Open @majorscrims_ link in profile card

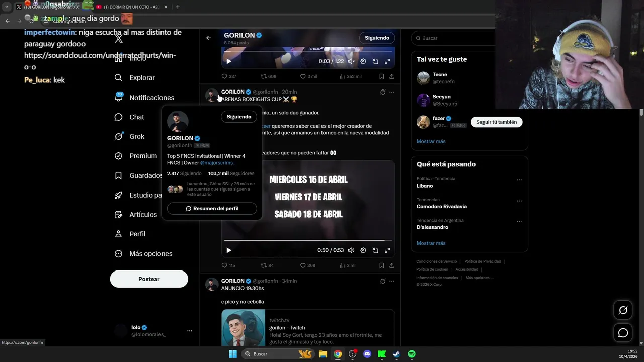pos(217,163)
